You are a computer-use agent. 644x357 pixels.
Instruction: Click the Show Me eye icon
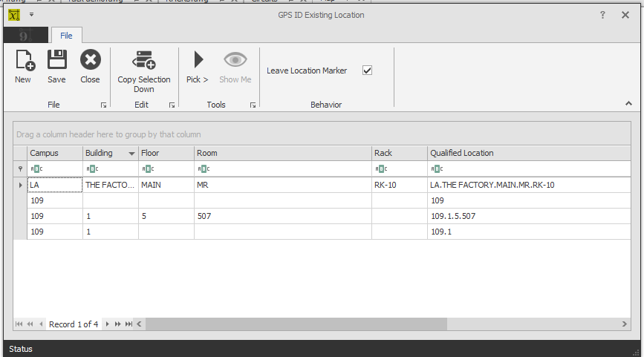(x=235, y=60)
